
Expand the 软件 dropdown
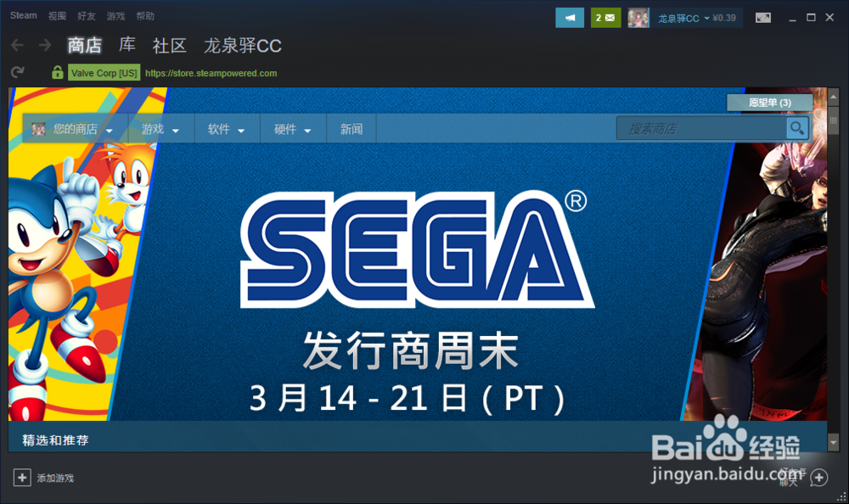[x=227, y=129]
